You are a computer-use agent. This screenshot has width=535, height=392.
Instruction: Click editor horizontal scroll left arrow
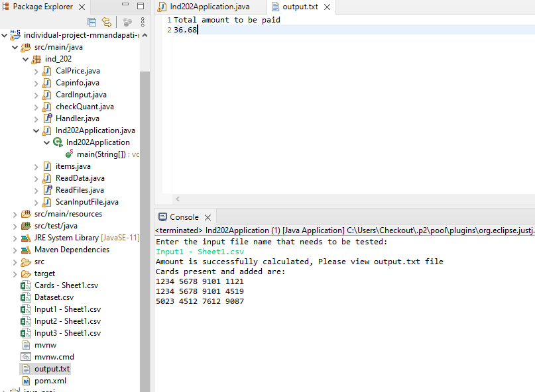coord(178,199)
